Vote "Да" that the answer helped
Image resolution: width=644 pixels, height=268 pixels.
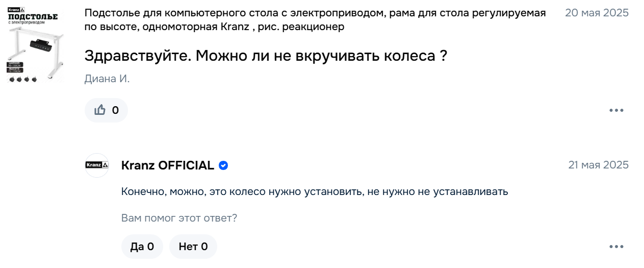(x=142, y=247)
